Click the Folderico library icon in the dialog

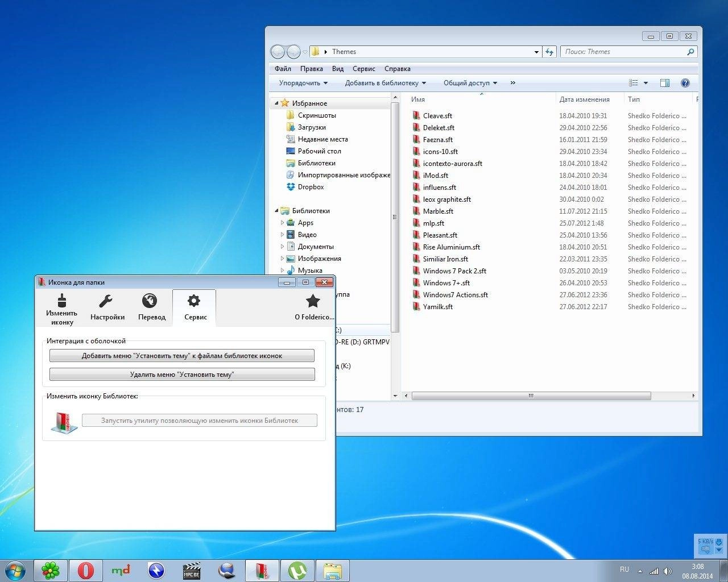[x=64, y=422]
